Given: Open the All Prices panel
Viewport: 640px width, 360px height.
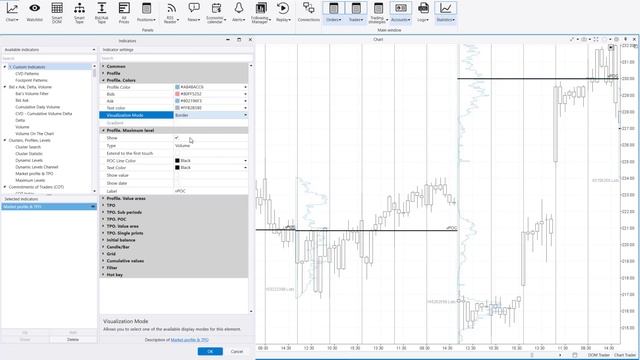Looking at the screenshot, I should pos(124,12).
